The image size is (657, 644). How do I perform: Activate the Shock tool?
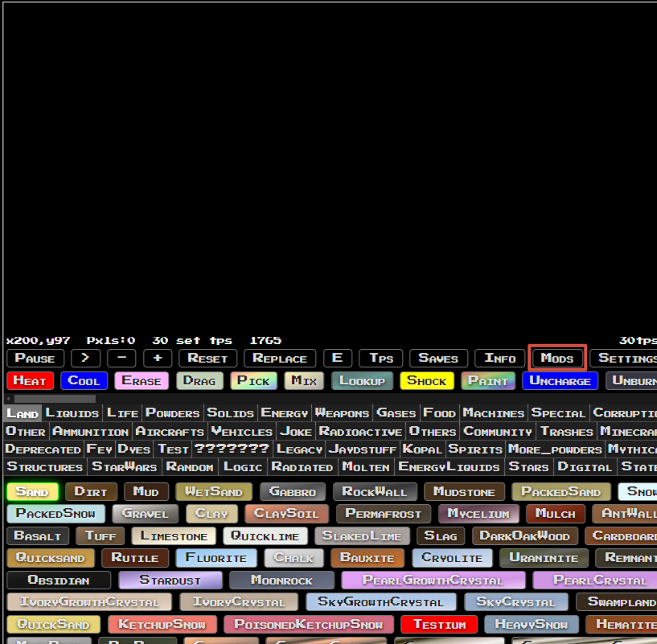click(x=427, y=381)
